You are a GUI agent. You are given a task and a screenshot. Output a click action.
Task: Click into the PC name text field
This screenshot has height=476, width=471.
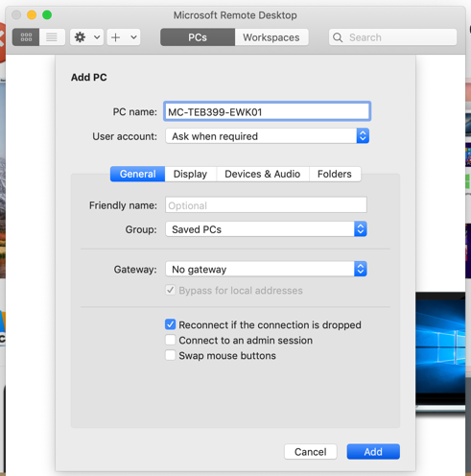pyautogui.click(x=267, y=111)
